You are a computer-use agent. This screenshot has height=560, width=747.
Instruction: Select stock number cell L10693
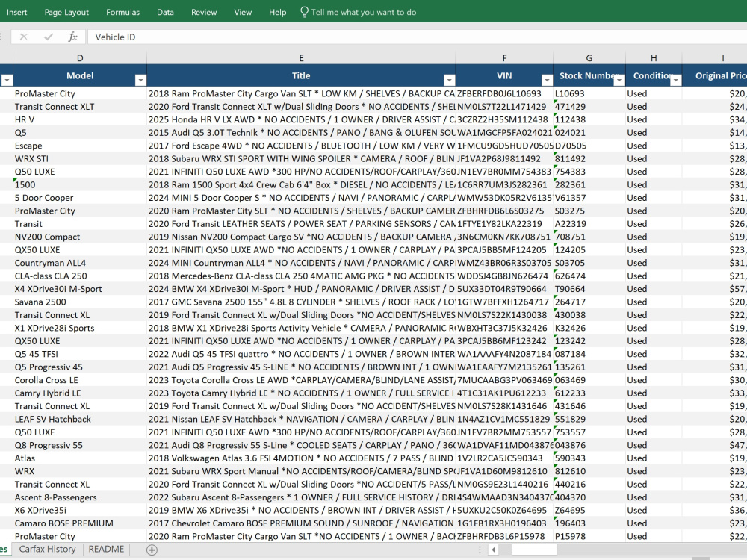589,93
